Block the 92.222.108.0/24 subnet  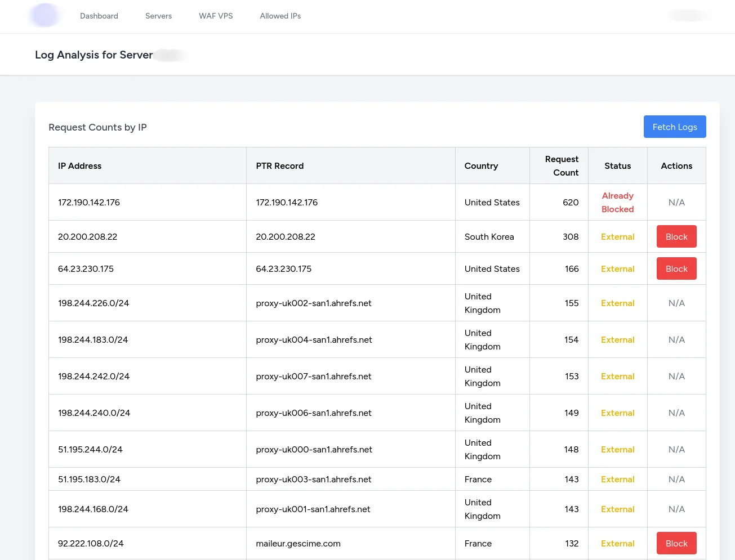(676, 543)
